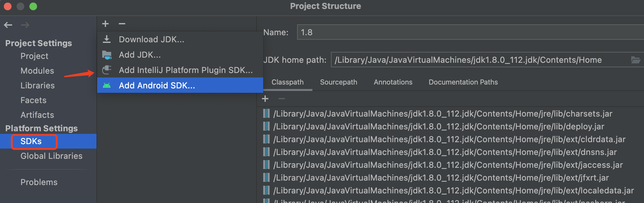Go to Global Libraries settings
This screenshot has width=644, height=203.
coord(51,156)
